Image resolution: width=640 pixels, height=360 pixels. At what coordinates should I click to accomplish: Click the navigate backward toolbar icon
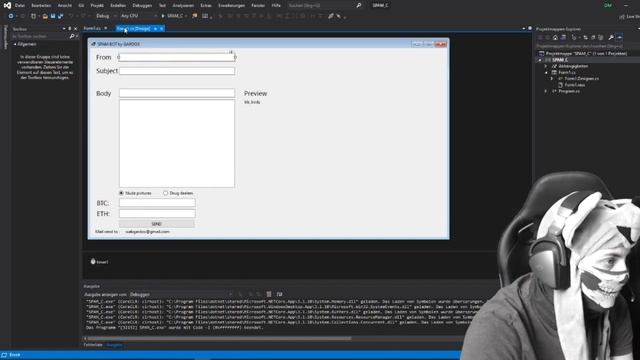pos(11,16)
